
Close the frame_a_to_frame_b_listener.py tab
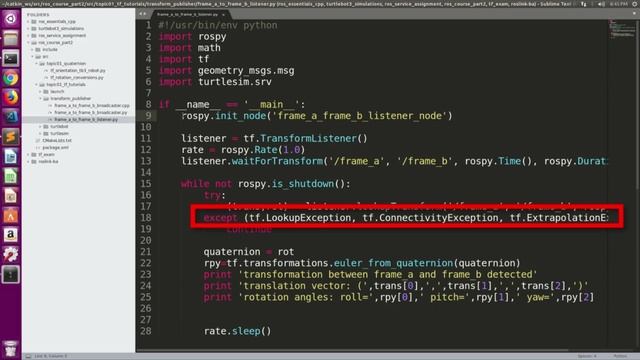click(x=223, y=15)
